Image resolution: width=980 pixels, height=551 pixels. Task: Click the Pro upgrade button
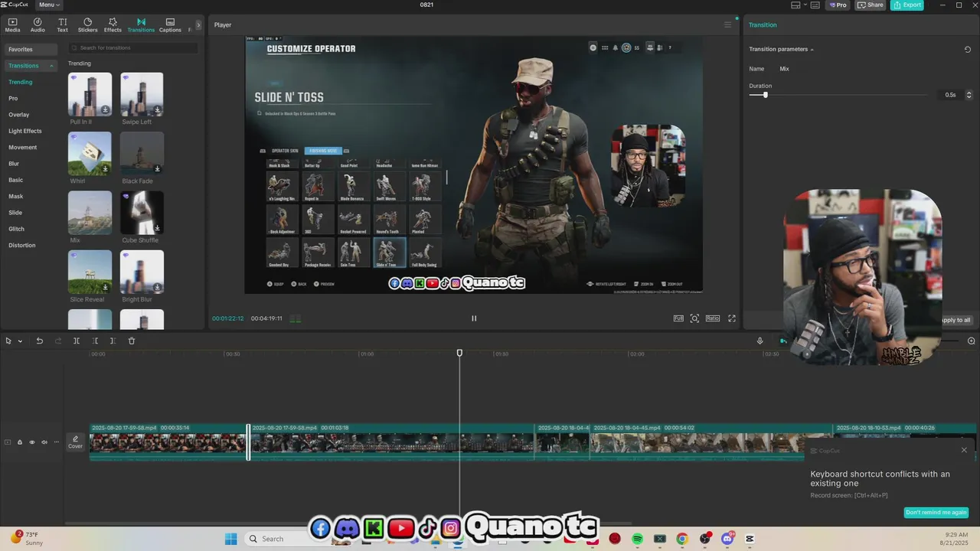point(838,5)
